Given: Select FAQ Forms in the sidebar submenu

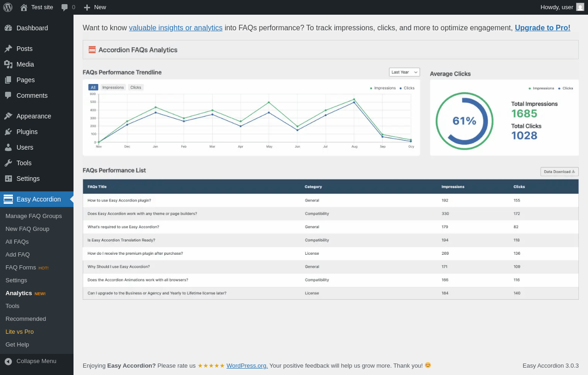Looking at the screenshot, I should pyautogui.click(x=21, y=267).
